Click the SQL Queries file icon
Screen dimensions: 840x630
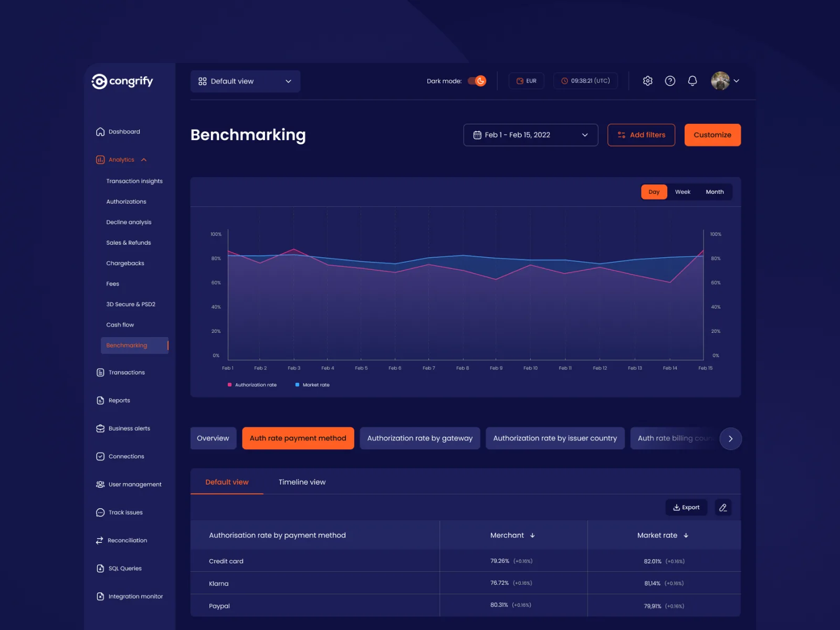pos(100,569)
